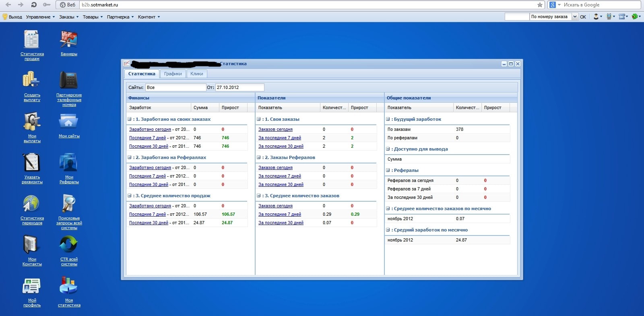644x316 pixels.
Task: Open the Статистика продаж desktop icon
Action: 32,40
